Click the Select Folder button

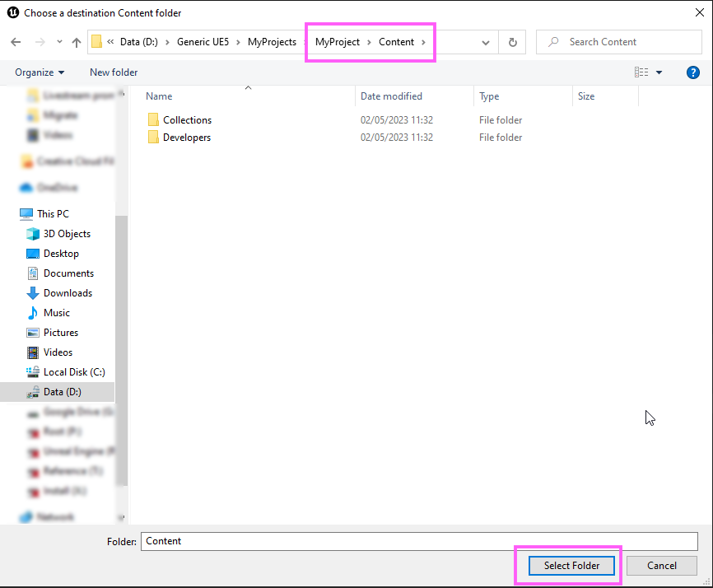click(571, 566)
